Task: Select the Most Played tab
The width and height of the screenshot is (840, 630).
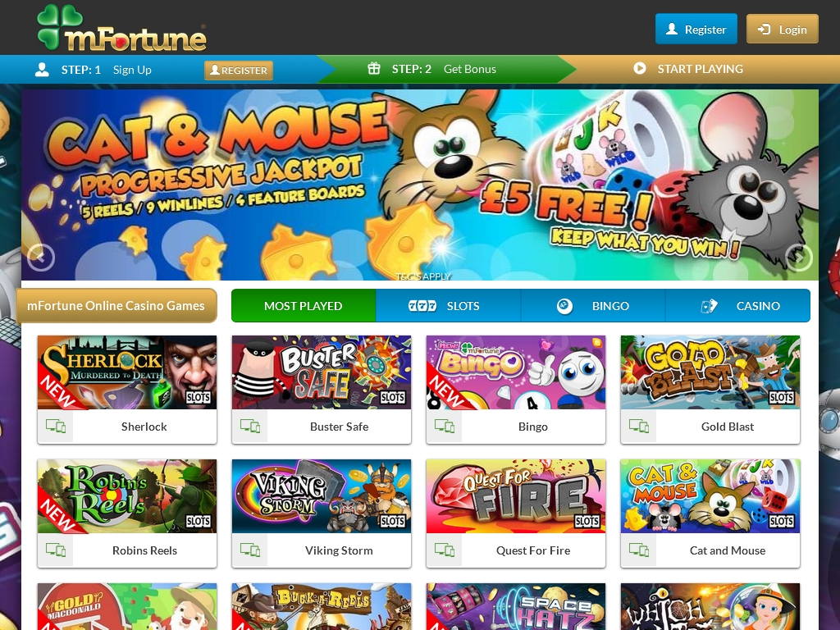Action: click(304, 306)
